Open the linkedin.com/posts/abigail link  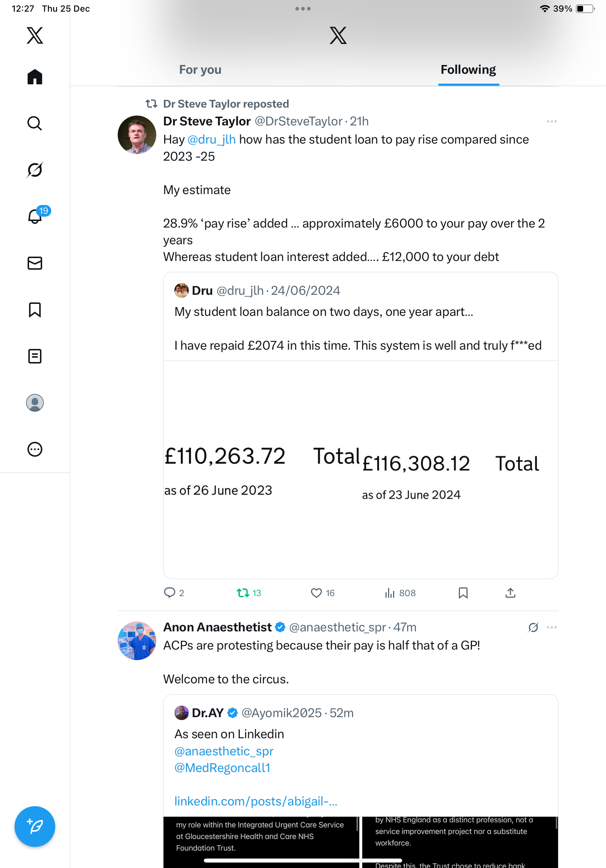[x=256, y=801]
